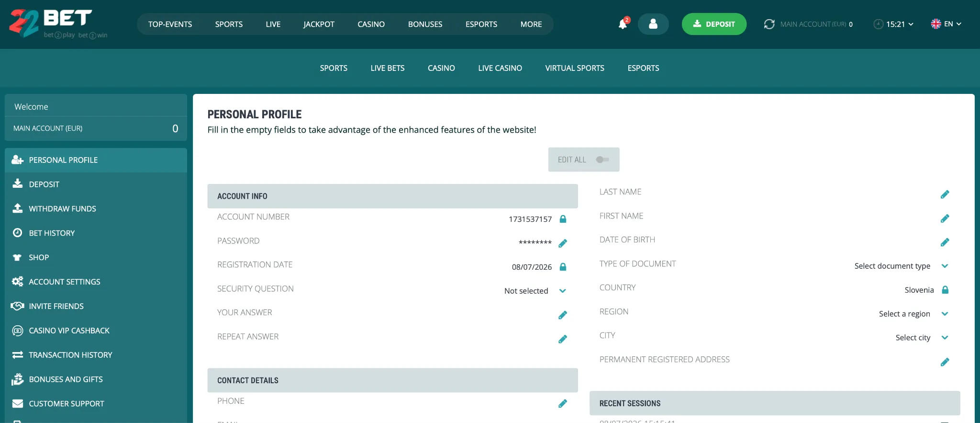Click the Shop t-shirt icon
This screenshot has width=980, height=423.
[x=17, y=257]
